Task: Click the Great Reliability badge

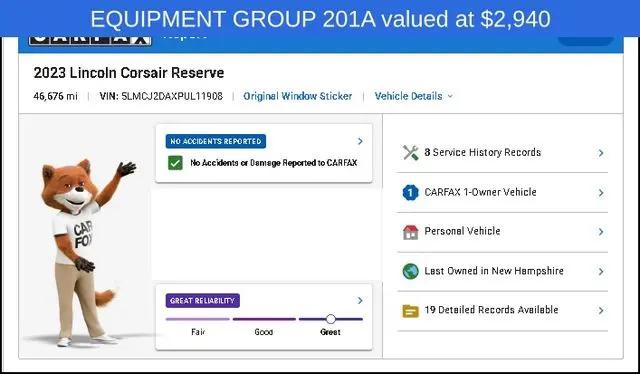Action: [202, 301]
